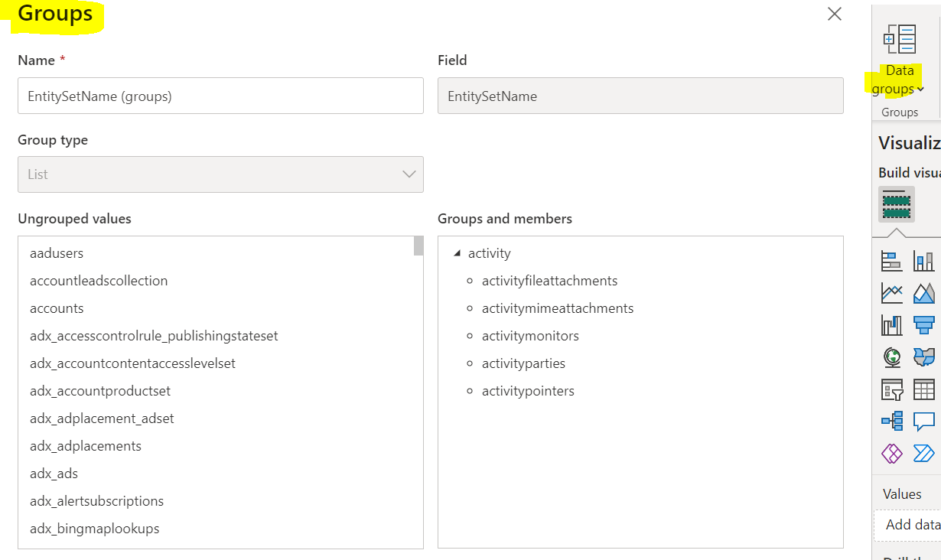Select ungrouped value accounts
Screen dimensions: 941x560
point(57,308)
